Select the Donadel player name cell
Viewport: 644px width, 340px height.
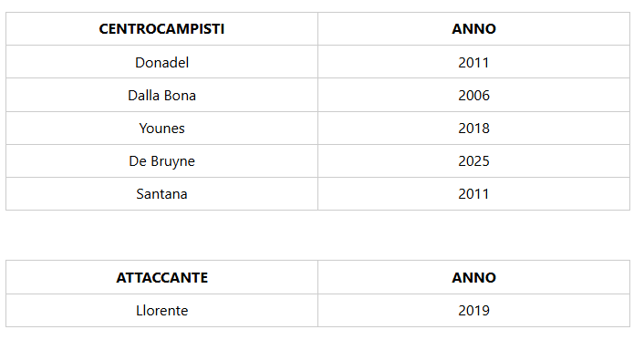pyautogui.click(x=161, y=62)
